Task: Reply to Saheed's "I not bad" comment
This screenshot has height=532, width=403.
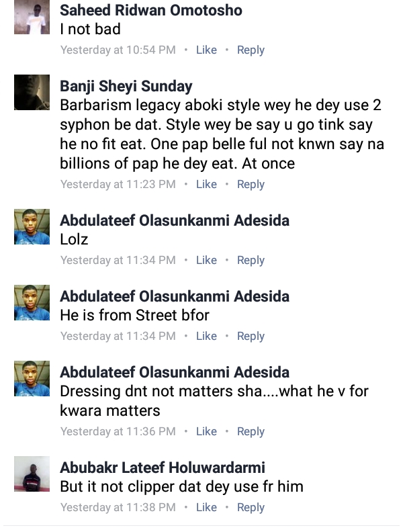Action: (251, 50)
